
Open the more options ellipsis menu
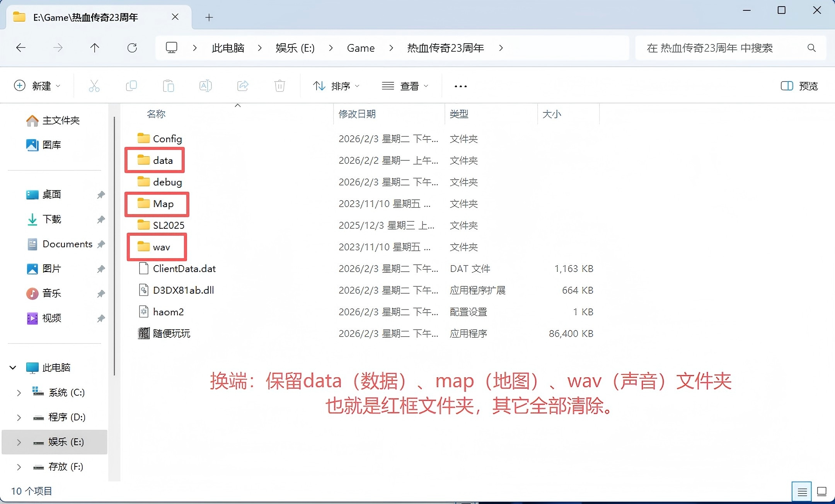click(460, 86)
